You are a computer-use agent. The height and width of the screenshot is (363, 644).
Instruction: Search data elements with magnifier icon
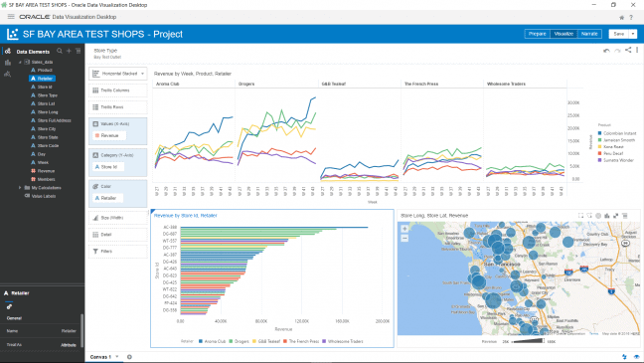(x=60, y=51)
